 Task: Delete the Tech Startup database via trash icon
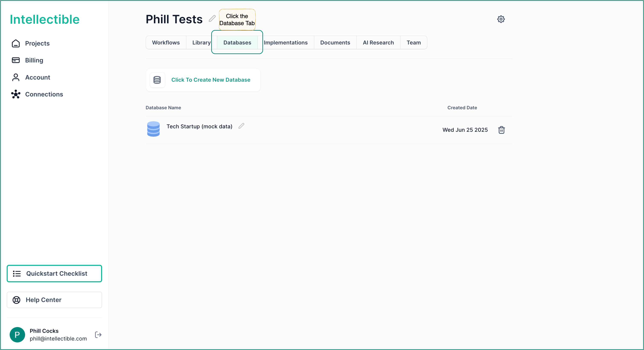click(501, 130)
